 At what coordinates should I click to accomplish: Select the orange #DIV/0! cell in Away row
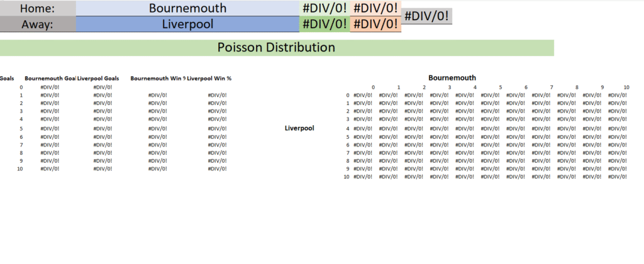375,25
